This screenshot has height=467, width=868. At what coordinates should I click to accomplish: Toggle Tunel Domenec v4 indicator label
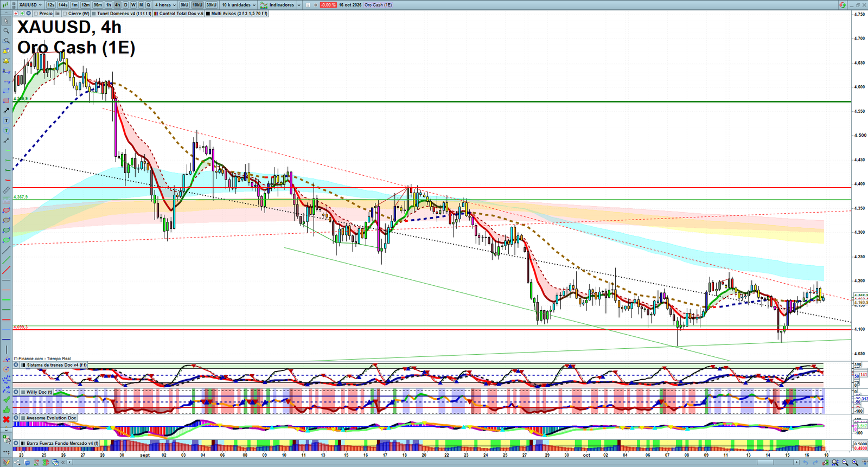122,14
